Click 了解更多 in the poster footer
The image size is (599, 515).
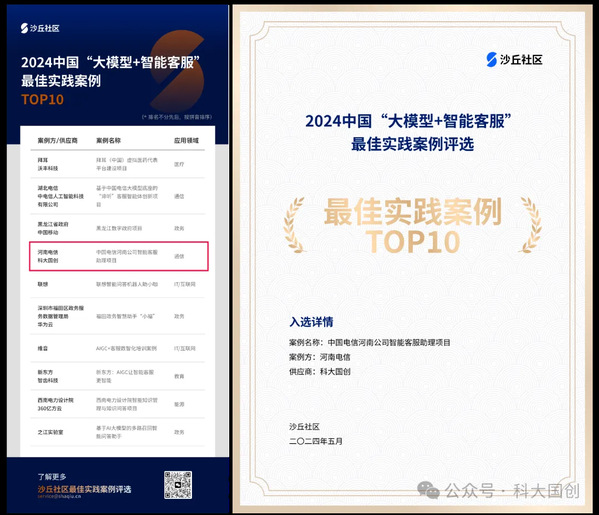pyautogui.click(x=52, y=477)
